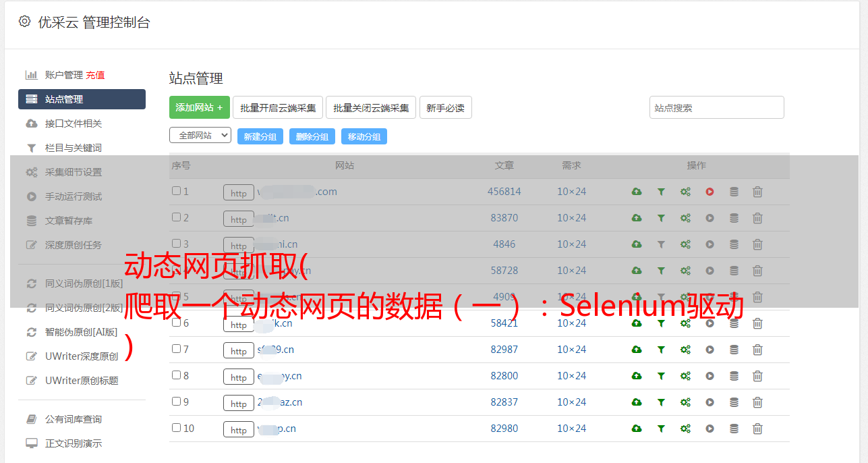
Task: Click gray filter icon in the 4846 row
Action: tap(661, 244)
